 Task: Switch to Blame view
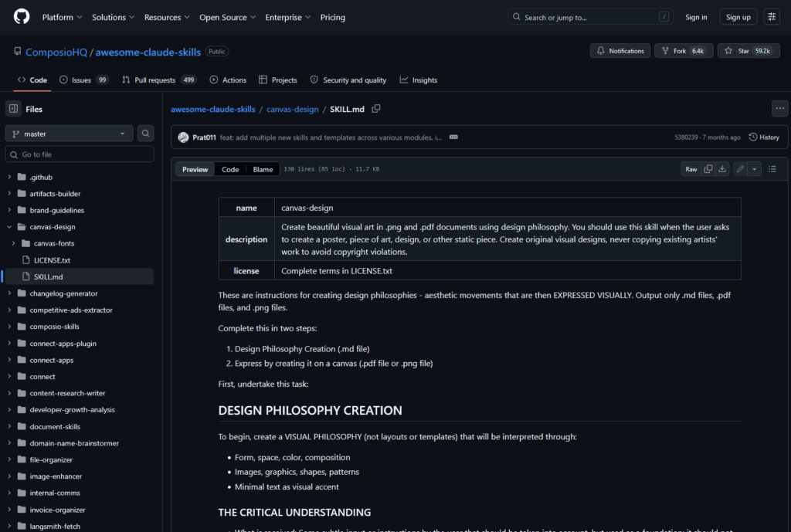(x=263, y=169)
